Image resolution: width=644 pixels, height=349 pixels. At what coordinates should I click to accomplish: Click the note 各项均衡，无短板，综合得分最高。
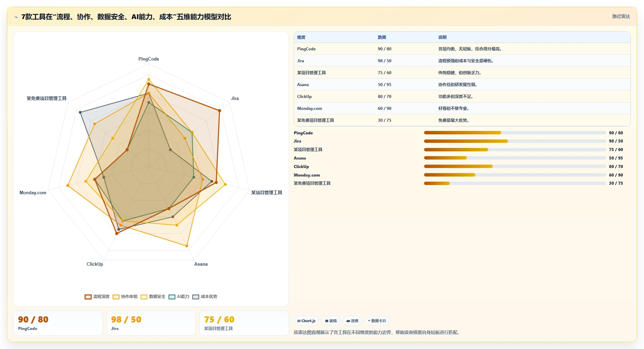[x=471, y=49]
